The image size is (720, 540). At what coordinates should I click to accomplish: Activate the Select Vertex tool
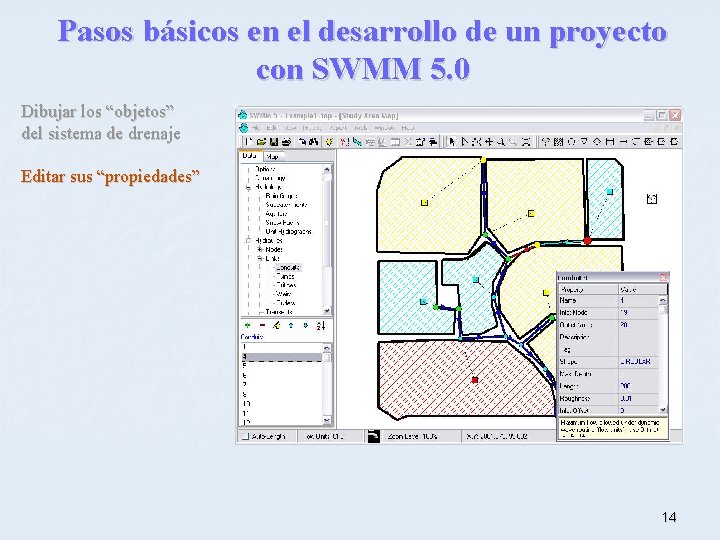click(465, 142)
